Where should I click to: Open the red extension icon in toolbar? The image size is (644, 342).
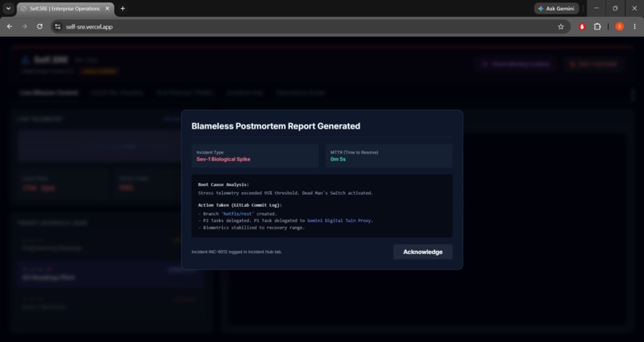(x=582, y=26)
